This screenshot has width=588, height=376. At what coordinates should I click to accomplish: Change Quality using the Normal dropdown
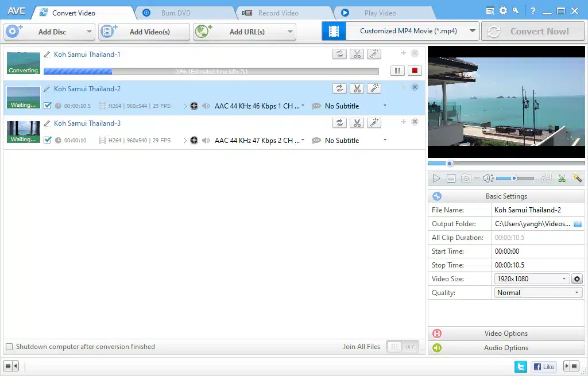537,292
